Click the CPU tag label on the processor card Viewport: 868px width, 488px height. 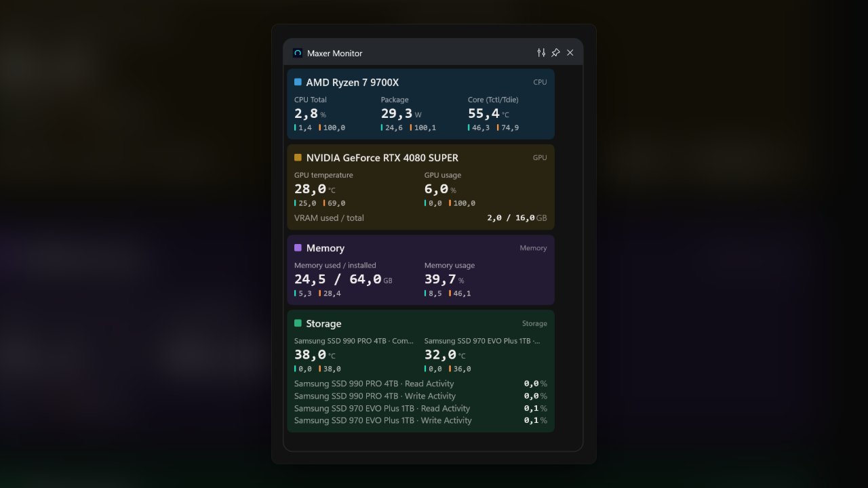[540, 83]
